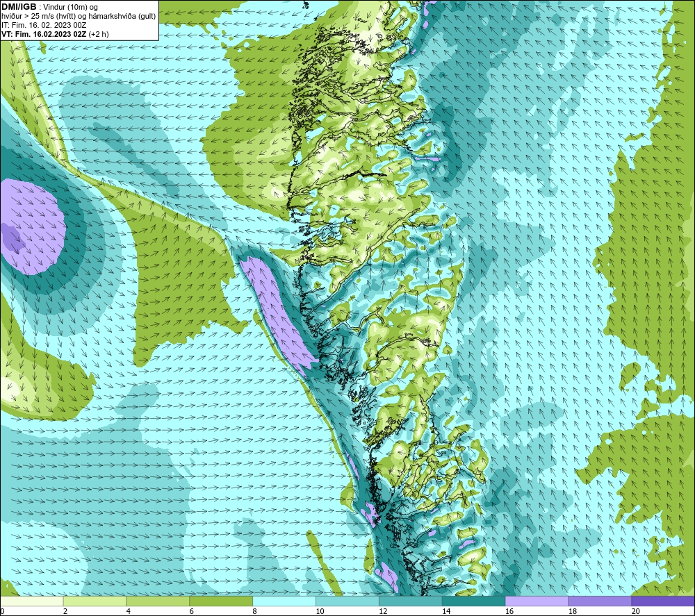Click the light lavender 16–18 m/s legend swatch

tap(537, 601)
